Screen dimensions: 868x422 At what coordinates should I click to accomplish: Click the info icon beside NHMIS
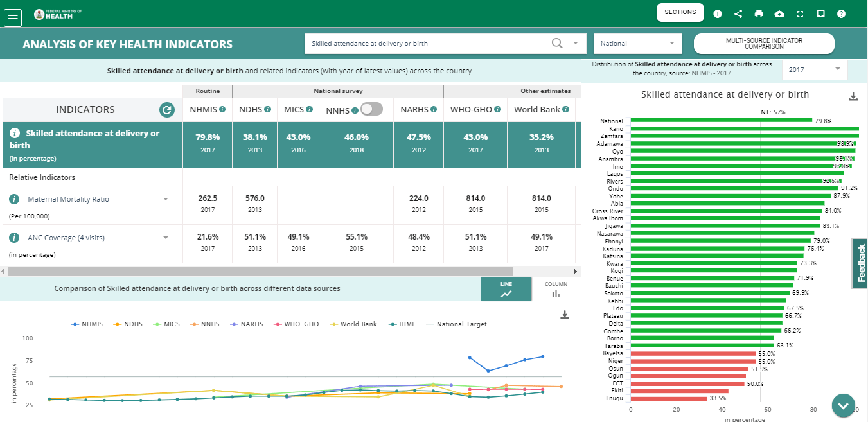(x=222, y=110)
